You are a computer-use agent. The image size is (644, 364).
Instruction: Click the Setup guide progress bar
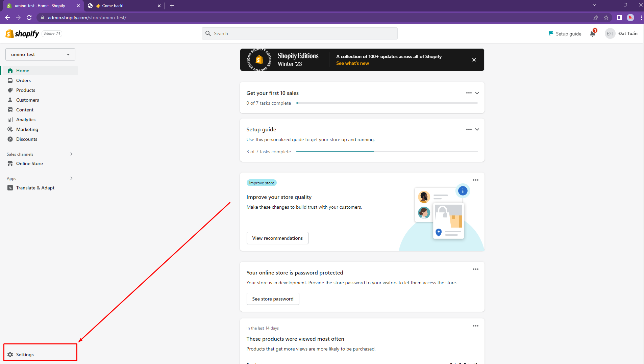point(387,152)
